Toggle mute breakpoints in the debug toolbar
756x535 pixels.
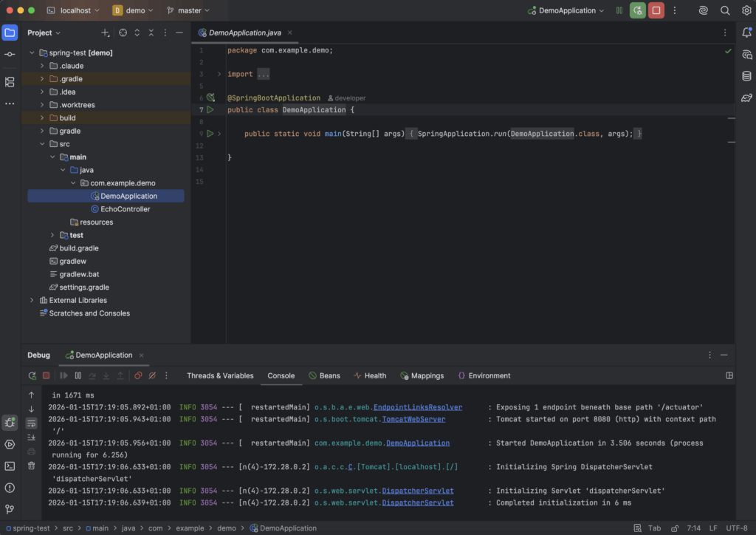pos(152,375)
